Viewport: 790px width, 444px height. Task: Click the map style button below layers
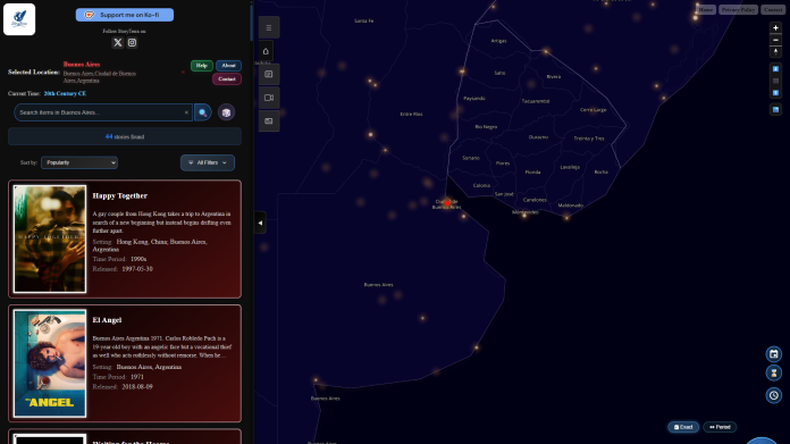tap(775, 109)
